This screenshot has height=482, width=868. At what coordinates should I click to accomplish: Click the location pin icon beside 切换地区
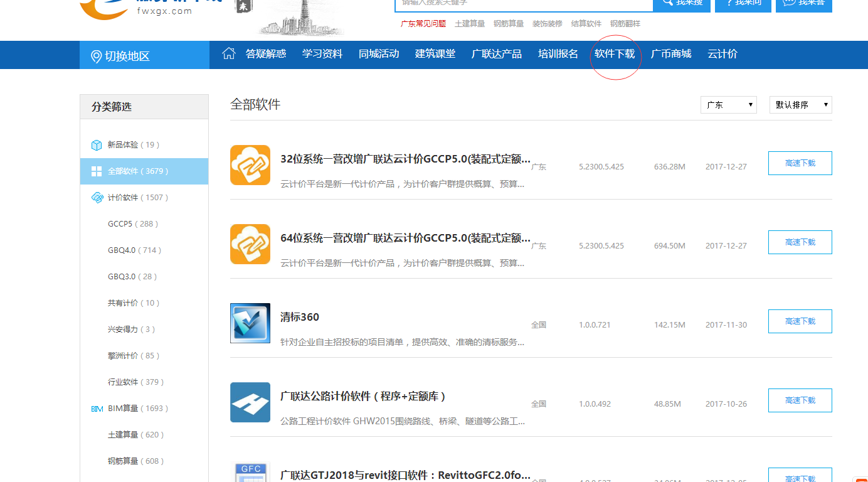[x=96, y=56]
